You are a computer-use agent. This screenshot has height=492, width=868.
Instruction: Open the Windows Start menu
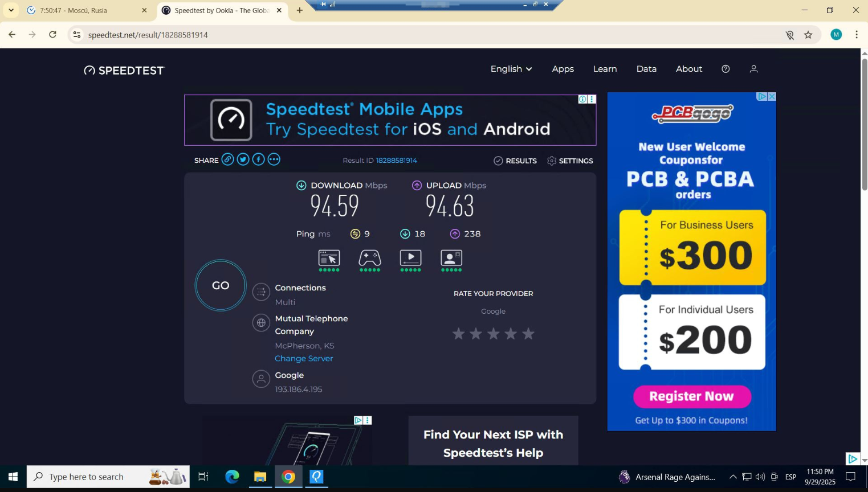13,477
